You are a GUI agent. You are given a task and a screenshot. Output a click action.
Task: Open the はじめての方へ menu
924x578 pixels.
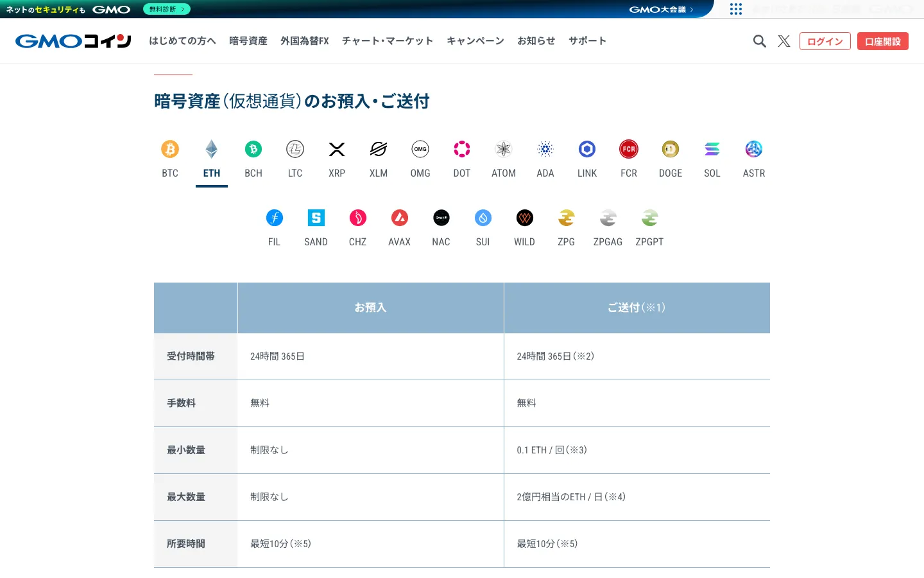coord(183,41)
